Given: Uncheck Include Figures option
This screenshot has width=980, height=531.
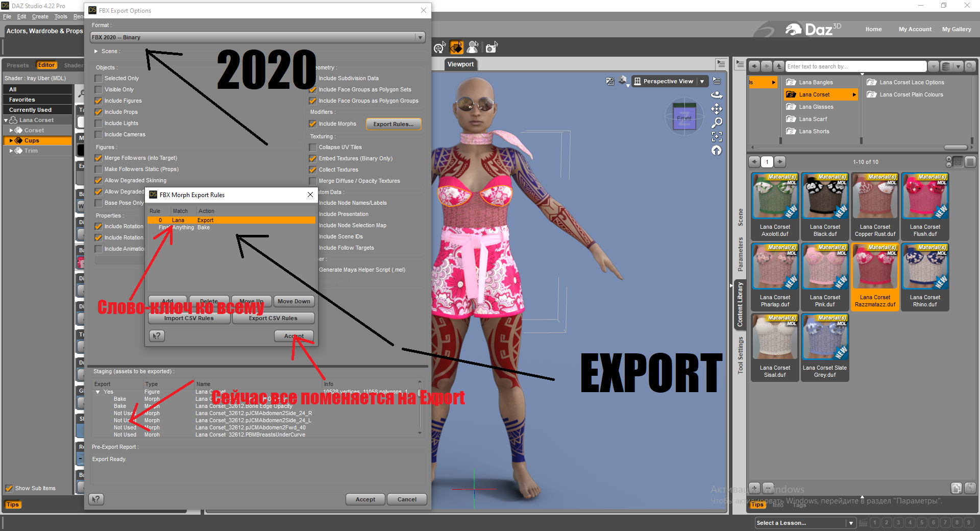Looking at the screenshot, I should (99, 101).
